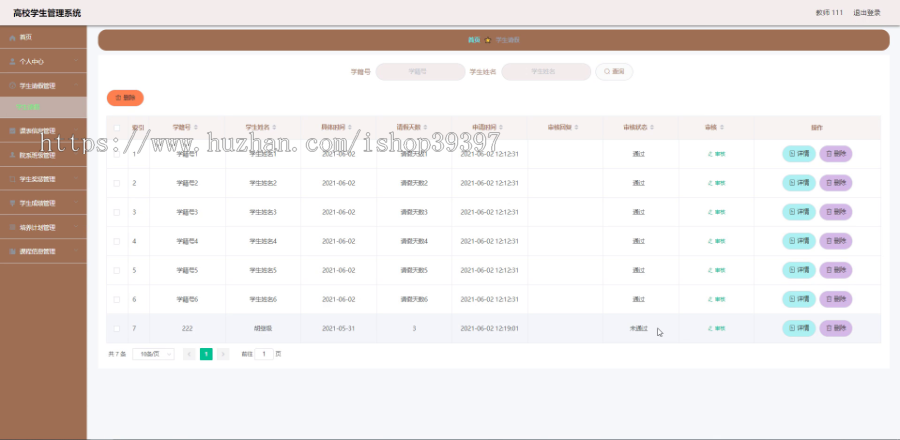This screenshot has height=440, width=900.
Task: Collapse the 学生请假管理 sidebar menu
Action: [x=43, y=85]
